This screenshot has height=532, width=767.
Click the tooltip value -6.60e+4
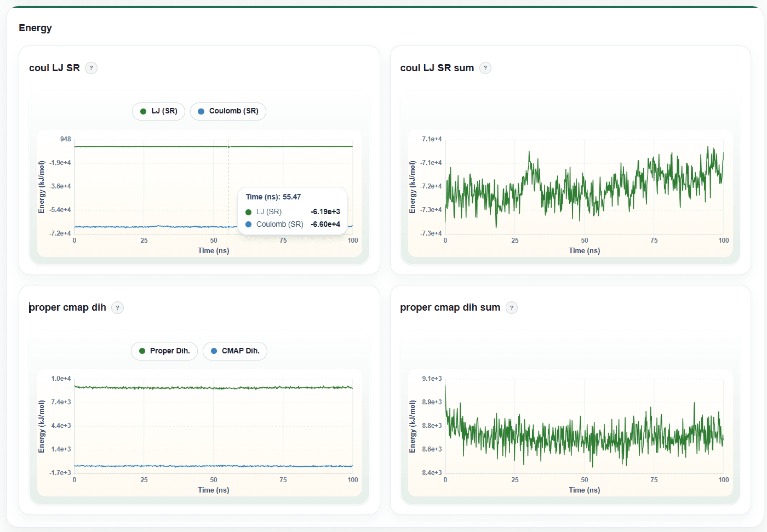[325, 224]
